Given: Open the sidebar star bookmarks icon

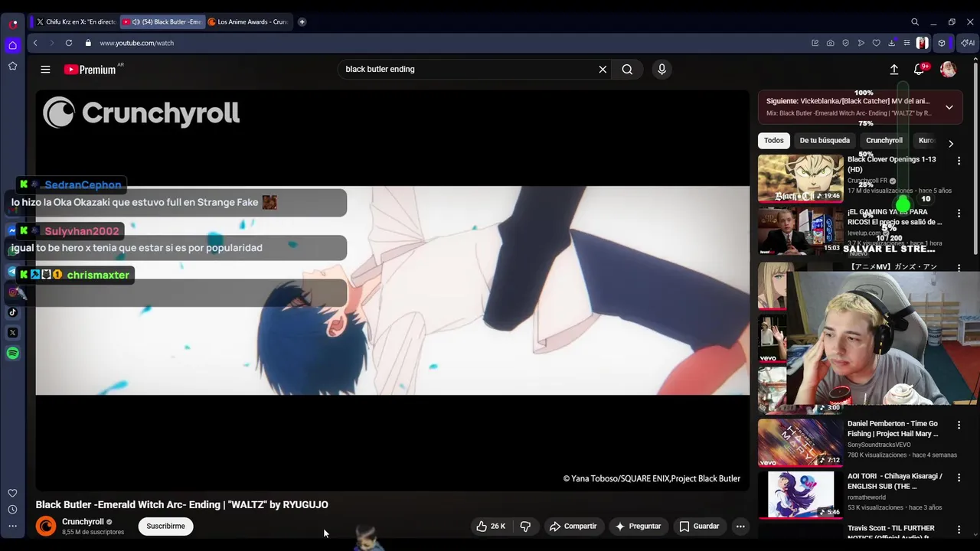Looking at the screenshot, I should 12,67.
